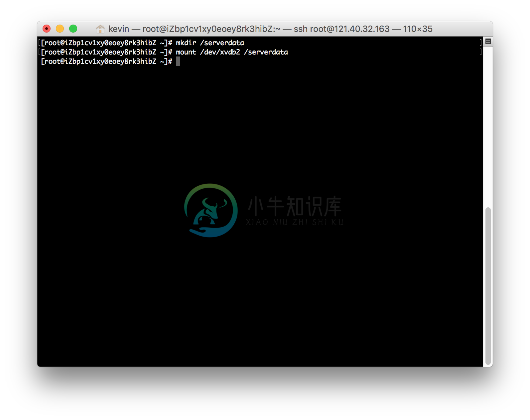Click the vertical scrollbar thumb in the terminal

[488, 286]
